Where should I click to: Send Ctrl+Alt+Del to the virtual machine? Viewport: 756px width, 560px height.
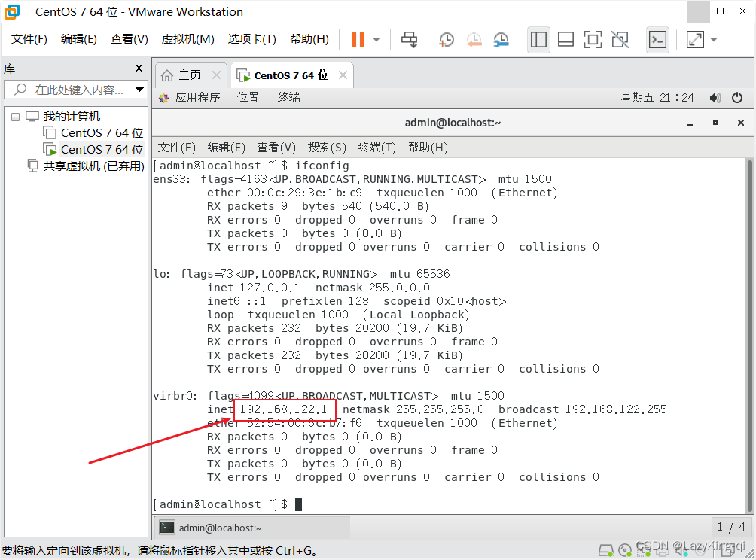(x=410, y=40)
